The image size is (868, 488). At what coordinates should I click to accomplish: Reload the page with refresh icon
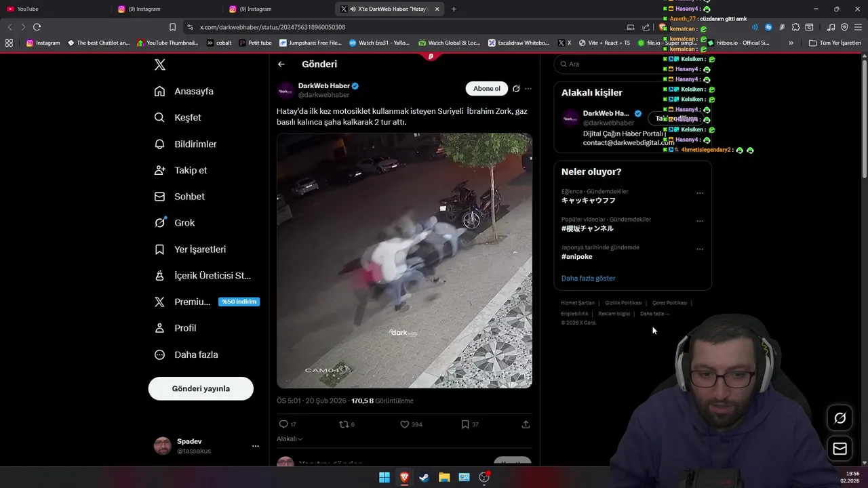point(37,27)
